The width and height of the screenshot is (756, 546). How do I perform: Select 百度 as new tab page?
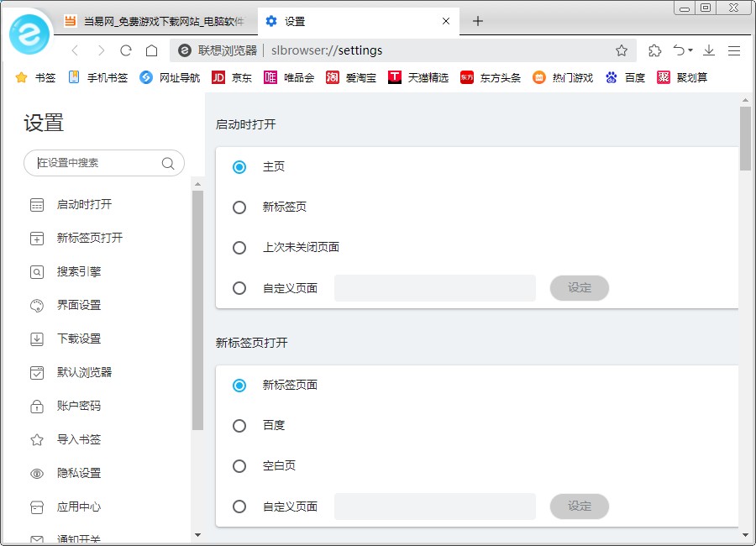239,426
